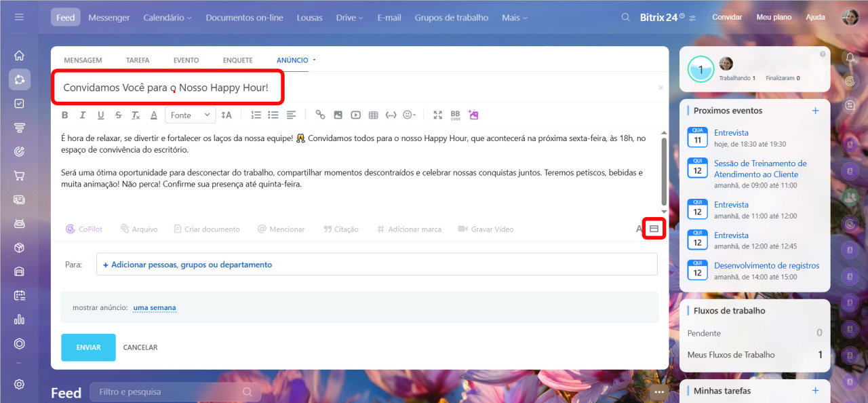Open settings gear in the sidebar
868x403 pixels.
[19, 384]
